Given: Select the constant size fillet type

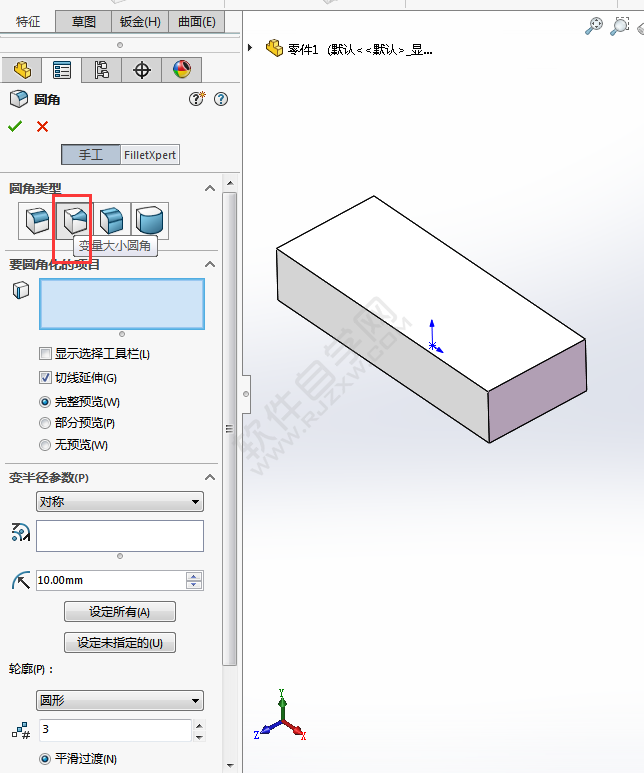Looking at the screenshot, I should click(37, 220).
